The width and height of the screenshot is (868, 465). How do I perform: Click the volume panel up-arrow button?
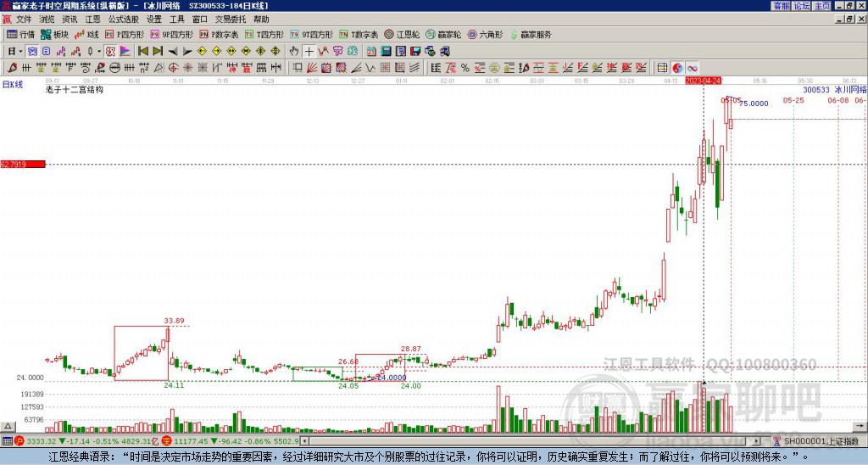coord(7,426)
